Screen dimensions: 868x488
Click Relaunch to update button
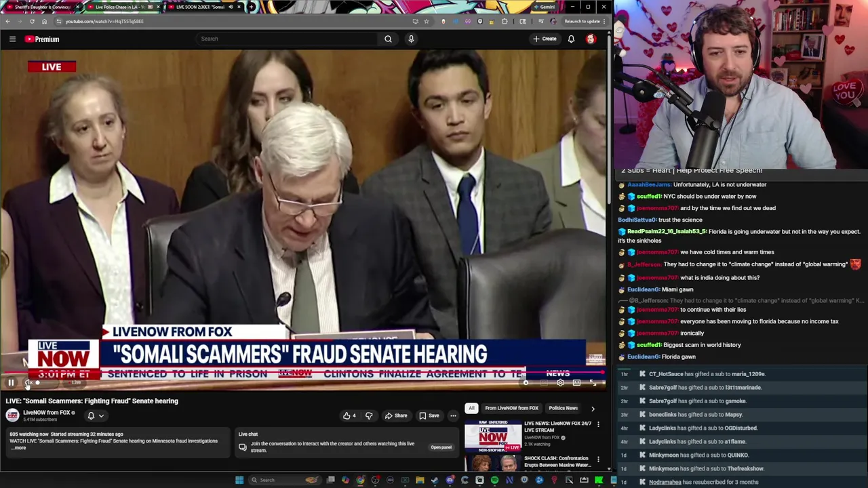click(586, 21)
